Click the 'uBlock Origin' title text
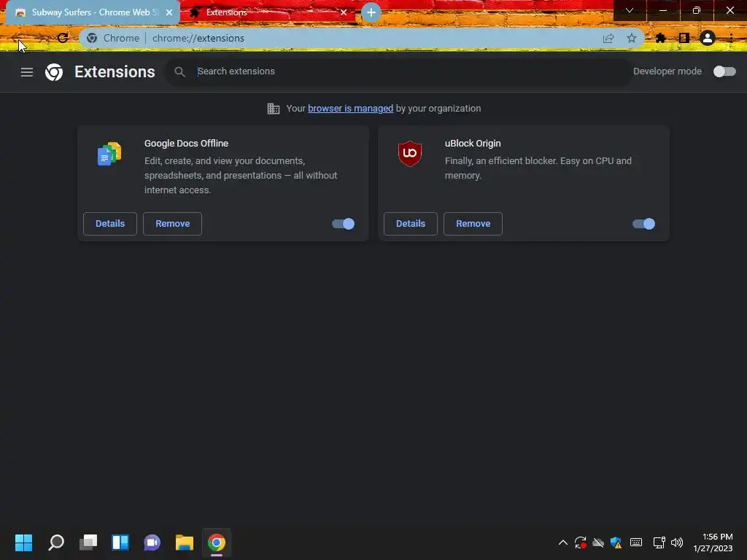Viewport: 747px width, 560px height. (473, 144)
